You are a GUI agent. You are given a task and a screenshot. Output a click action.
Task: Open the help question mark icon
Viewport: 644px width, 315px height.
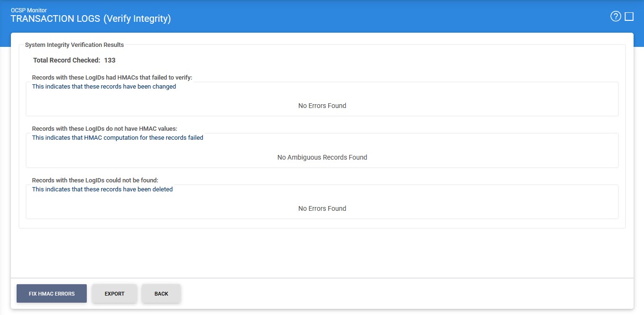click(616, 17)
